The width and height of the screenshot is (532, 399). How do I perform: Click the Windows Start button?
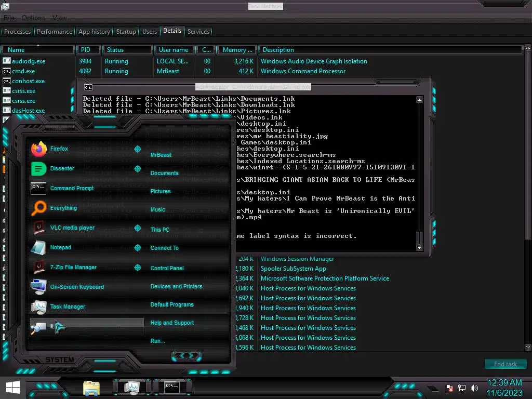[13, 387]
